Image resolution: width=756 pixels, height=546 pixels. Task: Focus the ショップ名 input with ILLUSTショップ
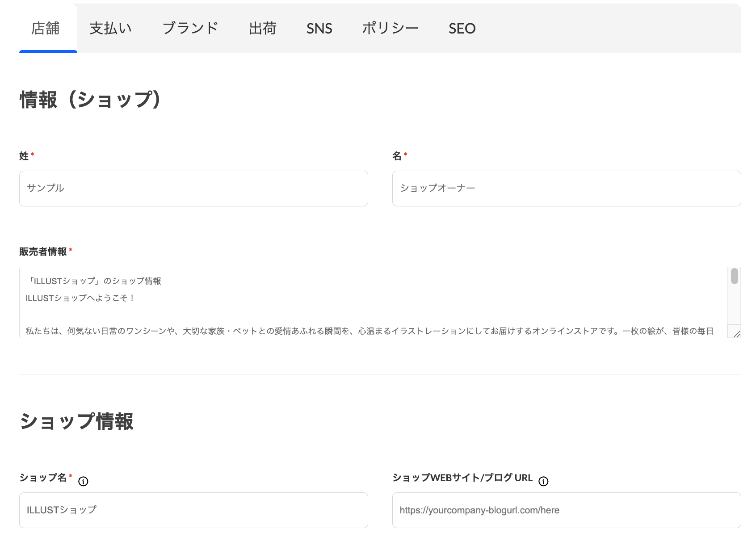pos(193,510)
